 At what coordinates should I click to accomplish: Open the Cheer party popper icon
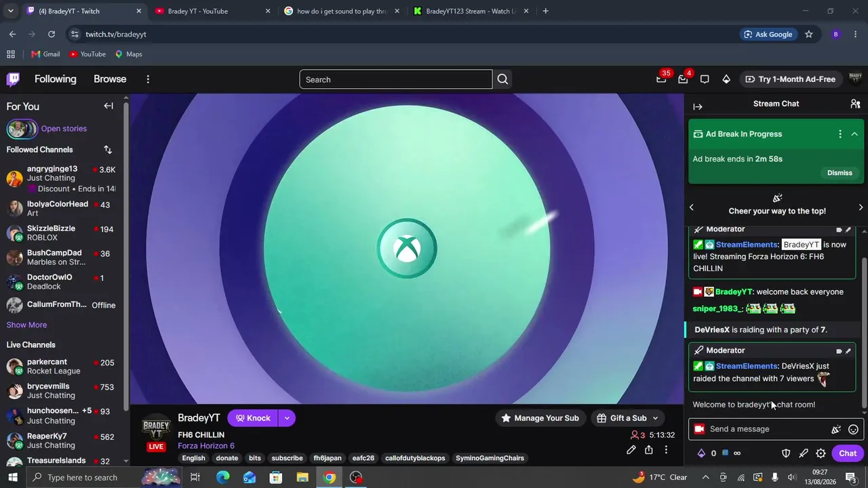[x=836, y=429]
